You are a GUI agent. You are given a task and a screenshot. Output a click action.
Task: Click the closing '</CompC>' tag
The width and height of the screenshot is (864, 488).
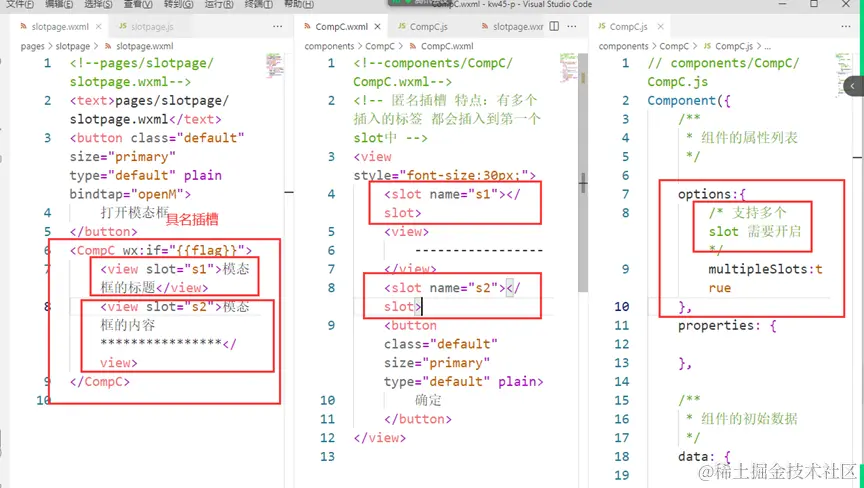(100, 382)
